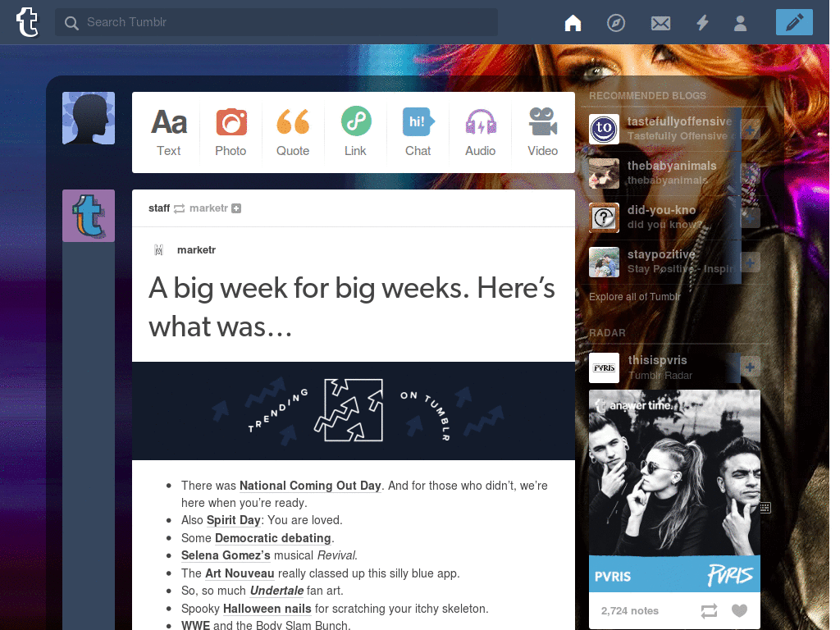Open the Halloween nails link

pyautogui.click(x=267, y=609)
